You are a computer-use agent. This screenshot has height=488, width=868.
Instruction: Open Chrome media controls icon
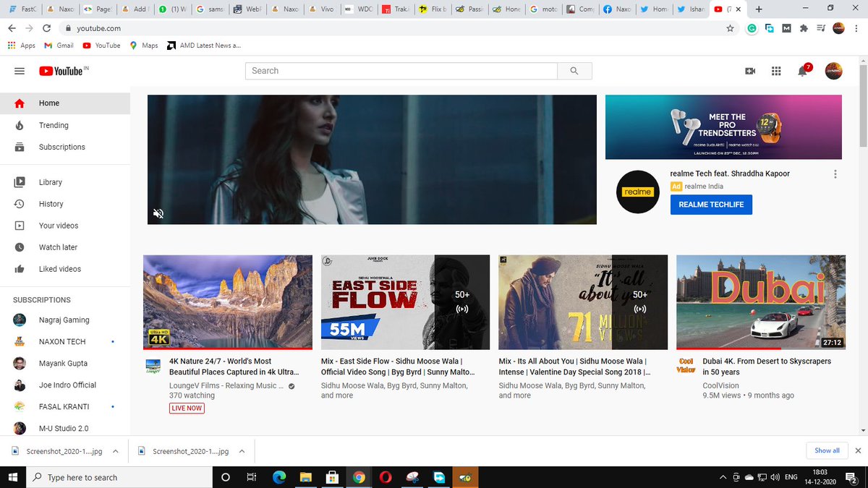(x=821, y=28)
